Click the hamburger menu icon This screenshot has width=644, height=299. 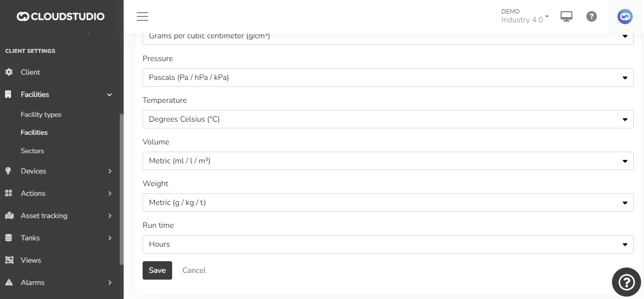[142, 16]
